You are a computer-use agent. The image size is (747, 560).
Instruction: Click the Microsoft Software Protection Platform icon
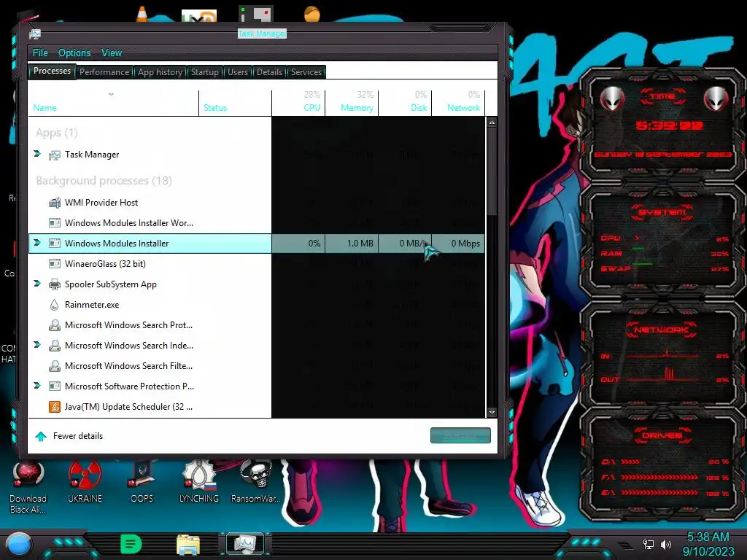coord(55,386)
